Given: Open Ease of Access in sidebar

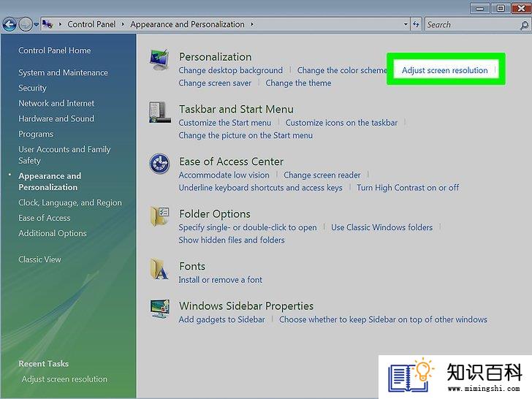Looking at the screenshot, I should pyautogui.click(x=45, y=218).
